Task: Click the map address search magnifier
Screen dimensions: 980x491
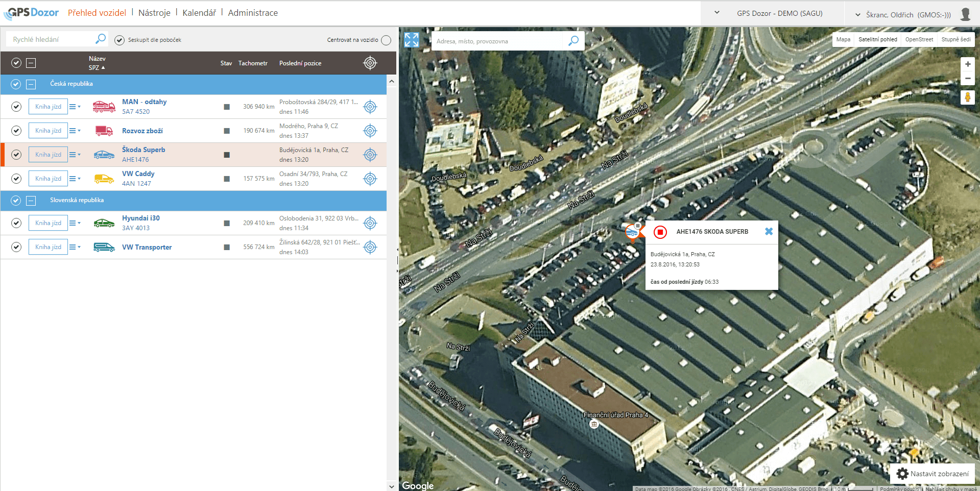Action: point(573,41)
